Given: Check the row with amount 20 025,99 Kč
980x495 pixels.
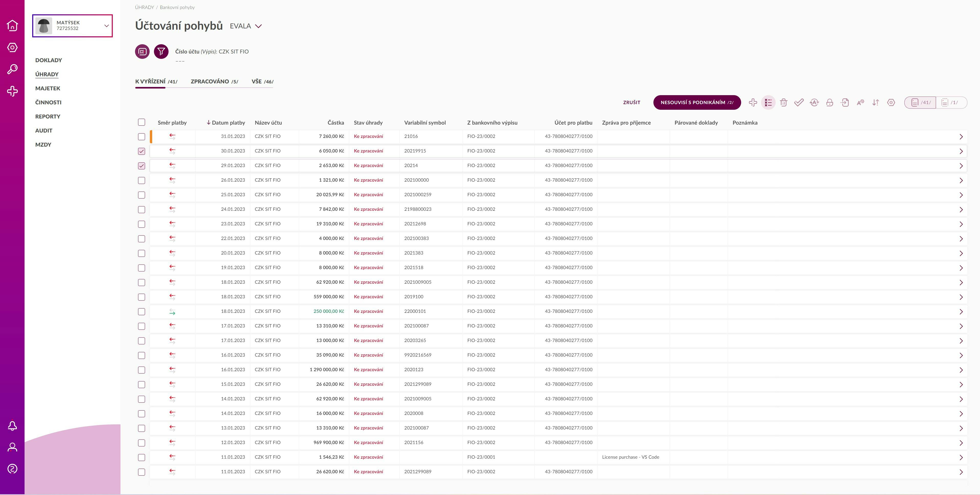Looking at the screenshot, I should click(141, 195).
